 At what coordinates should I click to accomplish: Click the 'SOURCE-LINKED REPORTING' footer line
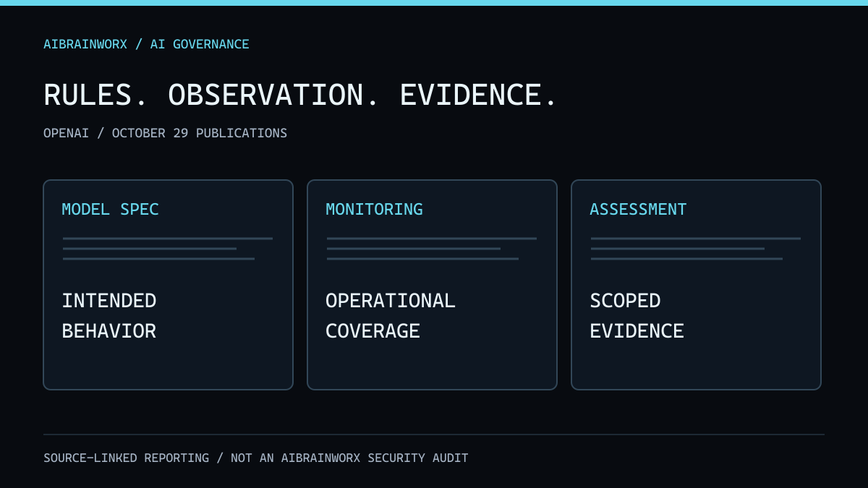click(x=256, y=458)
